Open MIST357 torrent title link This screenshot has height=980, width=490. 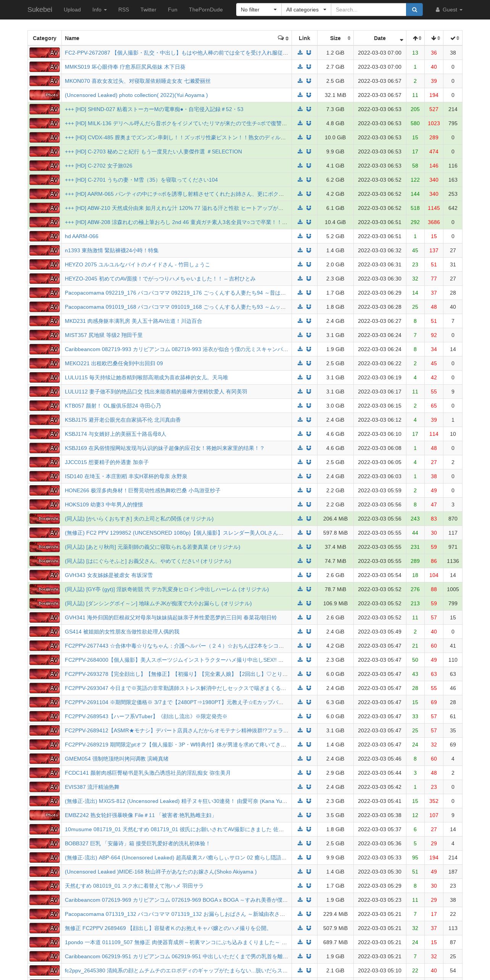(x=104, y=335)
